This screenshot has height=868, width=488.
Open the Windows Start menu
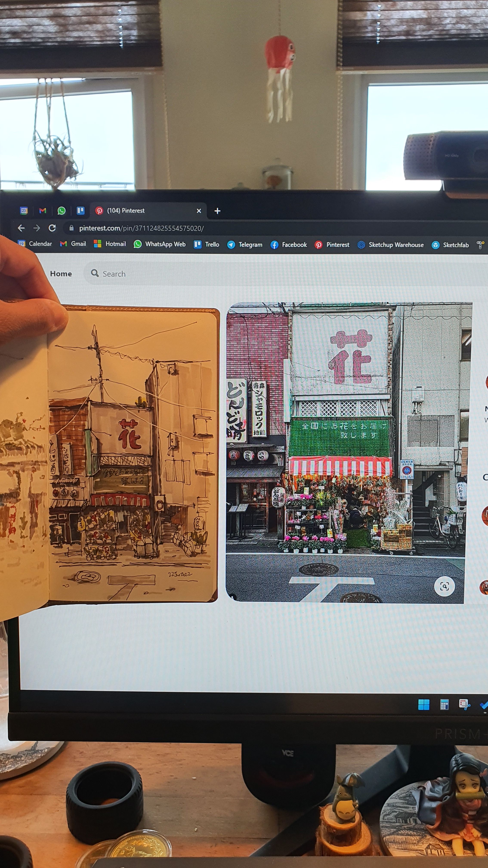[x=423, y=704]
